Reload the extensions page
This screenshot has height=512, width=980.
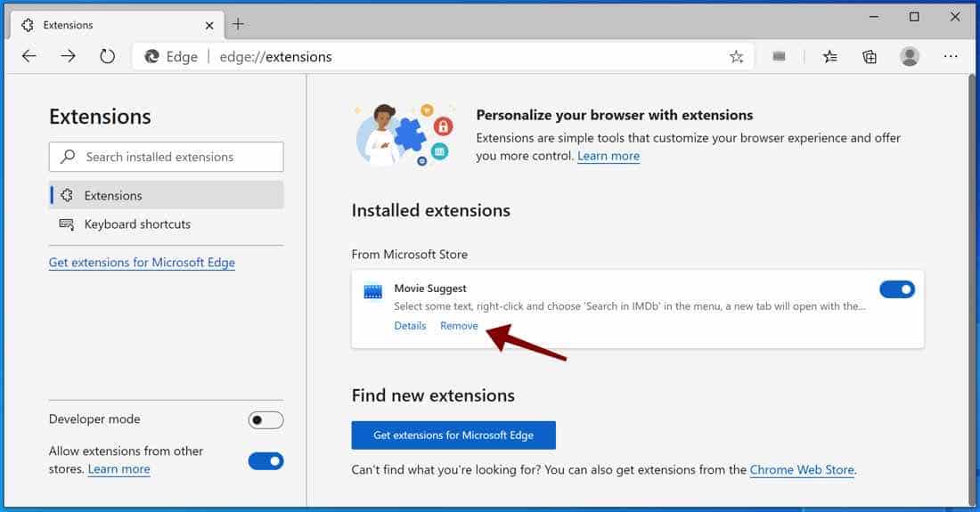(x=108, y=56)
